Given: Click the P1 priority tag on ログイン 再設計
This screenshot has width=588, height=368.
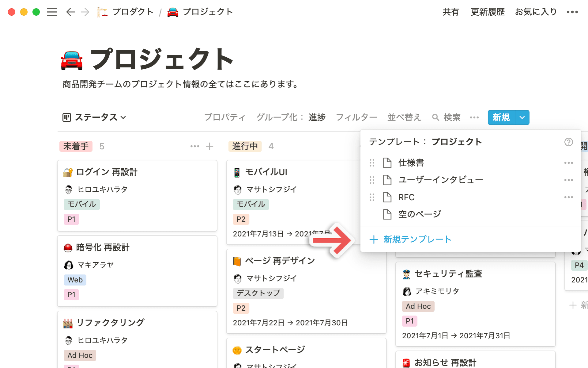Looking at the screenshot, I should point(71,219).
